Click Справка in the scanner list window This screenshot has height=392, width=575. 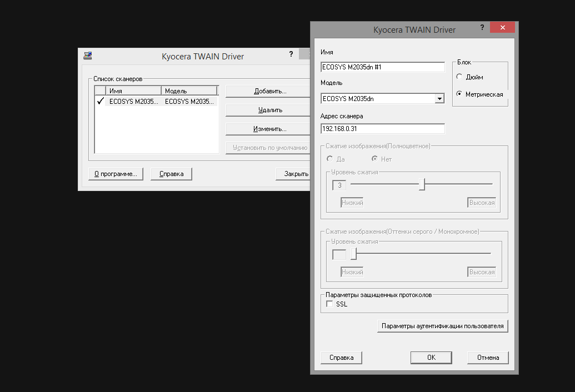coord(171,174)
